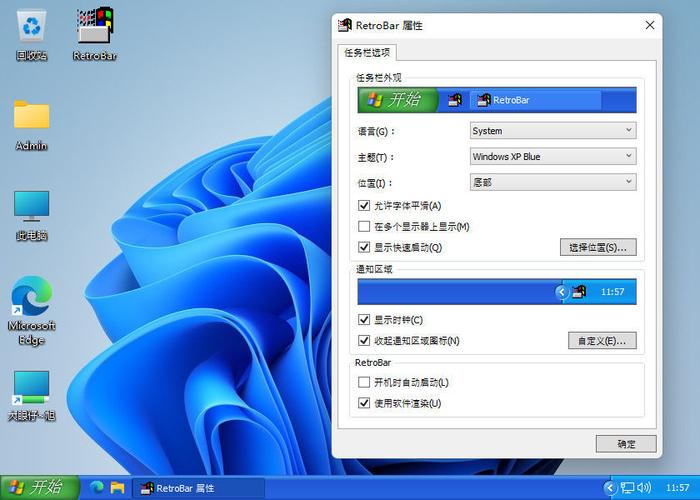
Task: Enable 开机时自动启动 checkbox
Action: click(x=364, y=383)
